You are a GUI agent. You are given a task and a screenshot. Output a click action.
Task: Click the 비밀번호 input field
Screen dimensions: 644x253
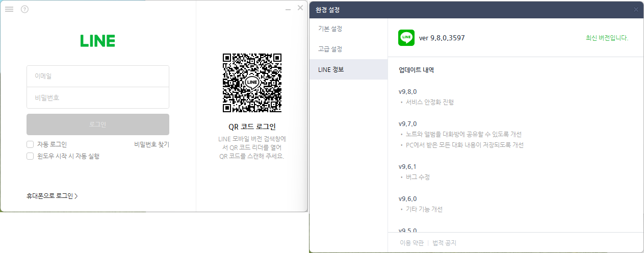point(98,97)
